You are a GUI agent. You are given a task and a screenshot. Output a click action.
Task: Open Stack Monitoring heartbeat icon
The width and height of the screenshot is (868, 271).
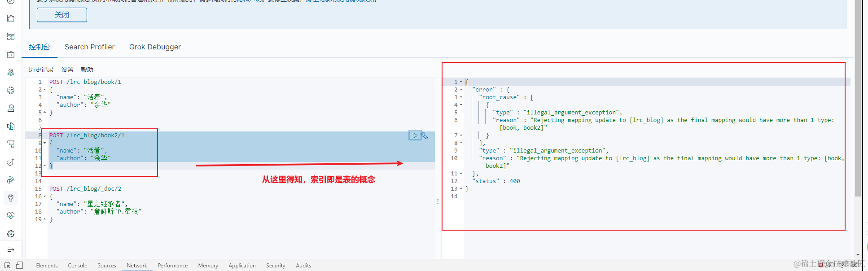click(11, 216)
